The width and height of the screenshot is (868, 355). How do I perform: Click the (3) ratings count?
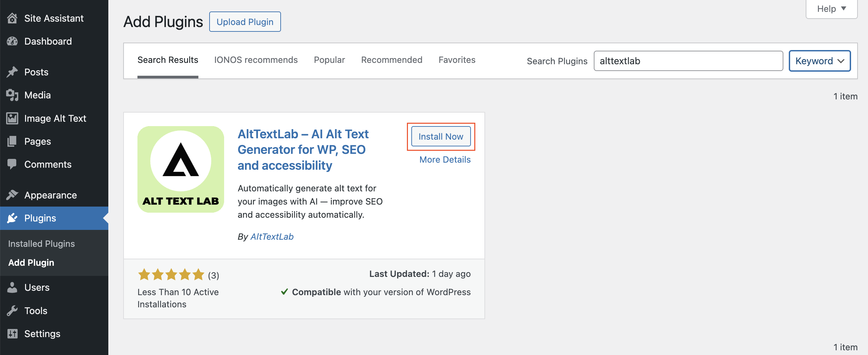(x=213, y=276)
